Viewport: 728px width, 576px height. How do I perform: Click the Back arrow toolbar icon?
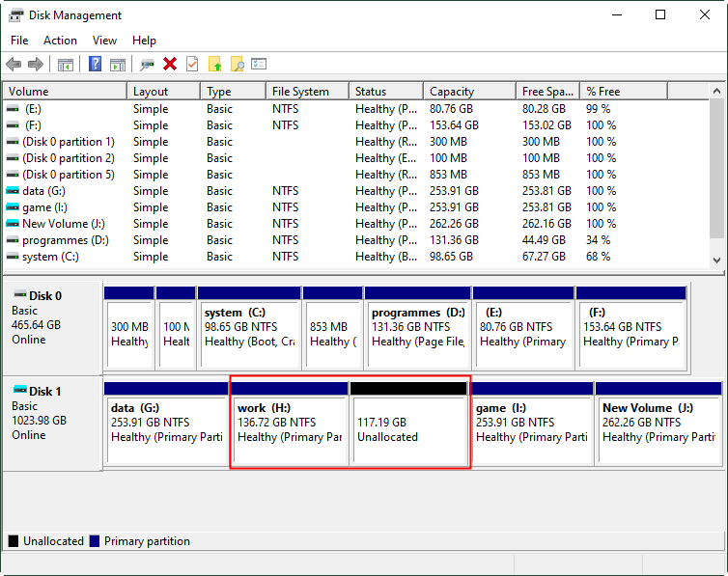pos(14,64)
